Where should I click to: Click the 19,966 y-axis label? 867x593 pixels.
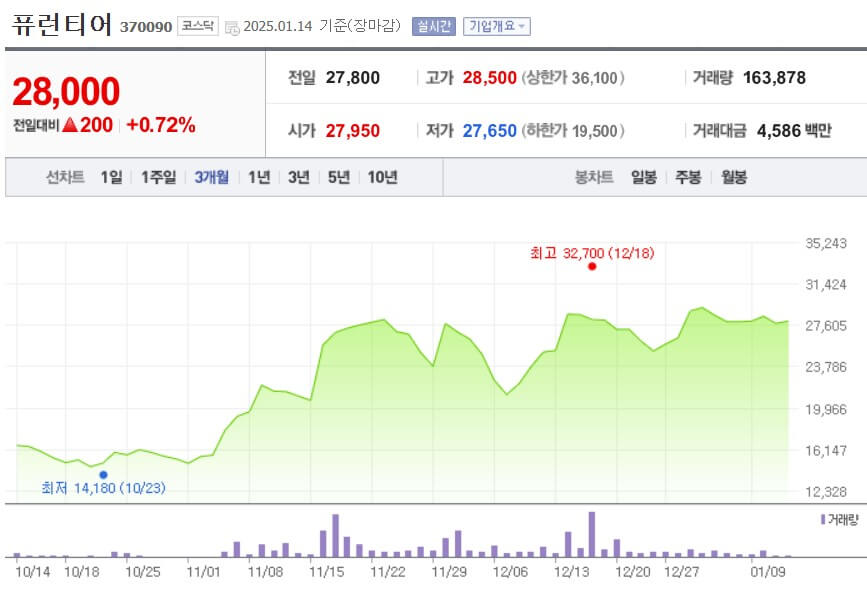826,409
